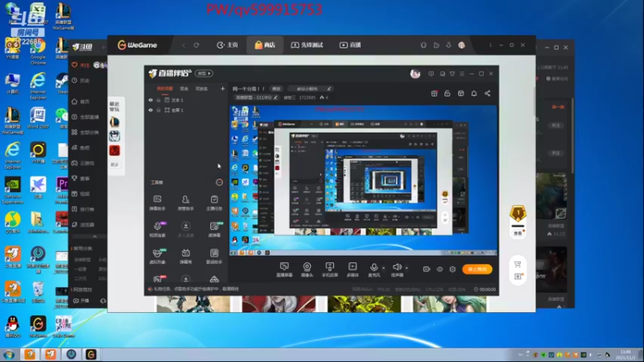Toggle visibility of the text 1 layer

(151, 100)
